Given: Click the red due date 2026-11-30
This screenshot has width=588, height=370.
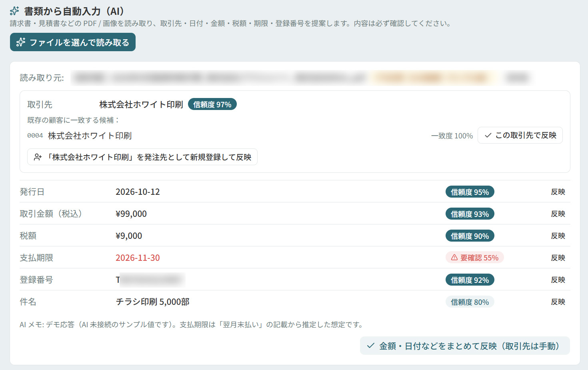Looking at the screenshot, I should pos(138,258).
